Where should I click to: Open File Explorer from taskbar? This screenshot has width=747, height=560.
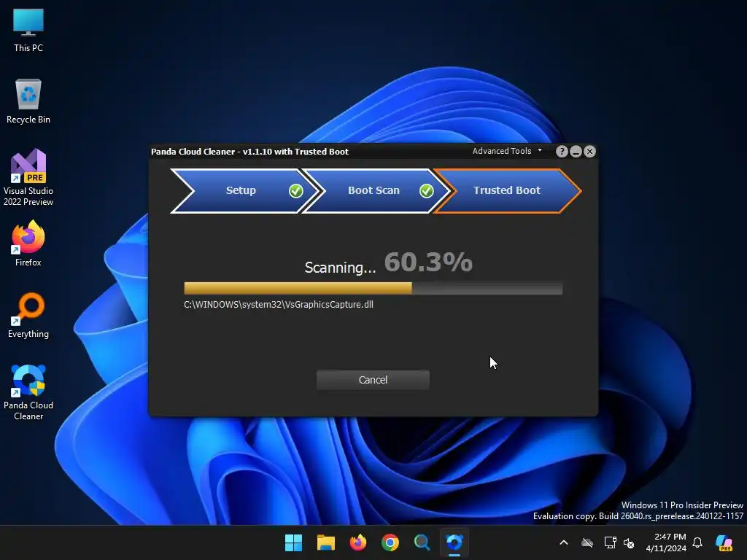coord(326,542)
